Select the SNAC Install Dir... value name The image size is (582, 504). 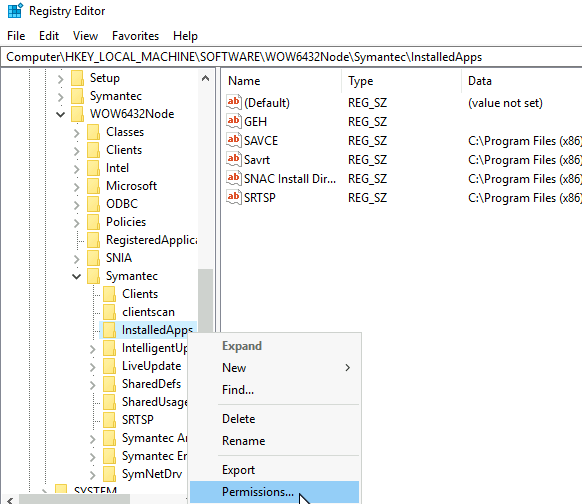(290, 179)
